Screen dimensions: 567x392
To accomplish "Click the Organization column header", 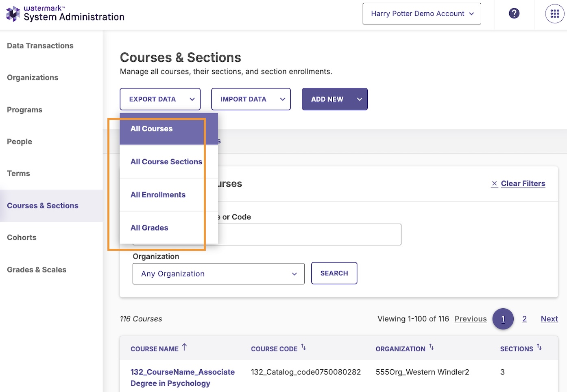I will click(401, 349).
